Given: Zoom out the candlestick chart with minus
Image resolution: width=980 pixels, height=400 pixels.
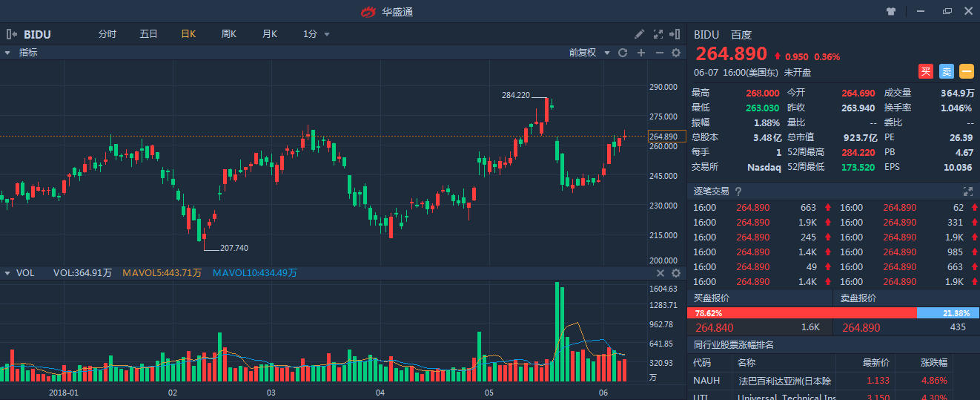Looking at the screenshot, I should pos(659,53).
